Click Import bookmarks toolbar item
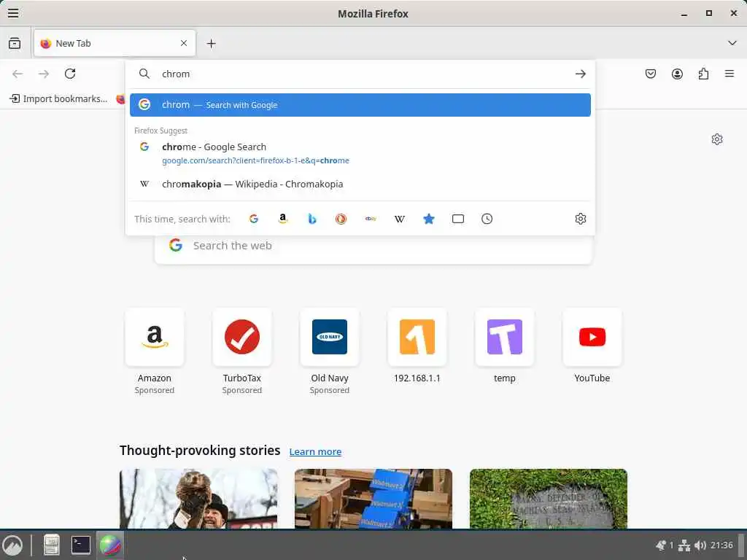The image size is (747, 560). coord(59,98)
